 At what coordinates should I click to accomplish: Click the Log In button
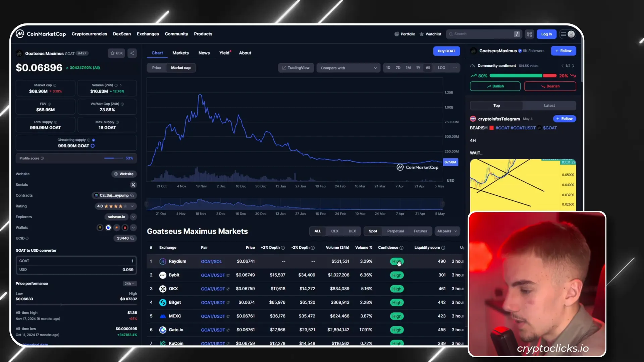click(x=546, y=34)
